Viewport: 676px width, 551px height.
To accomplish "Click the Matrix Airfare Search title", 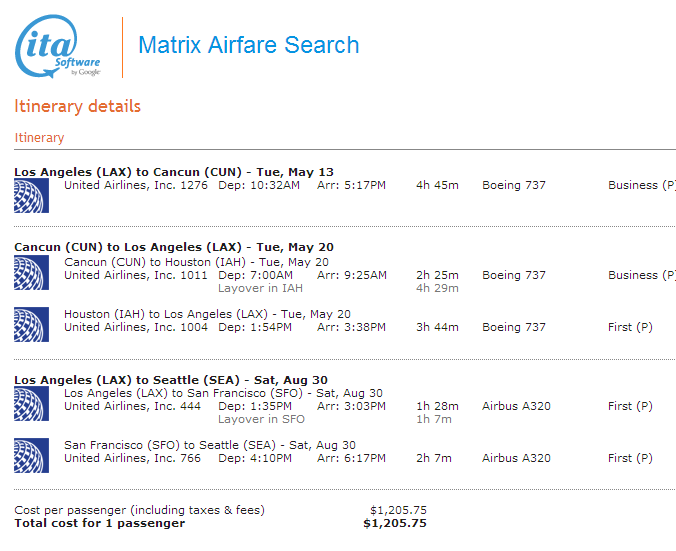I will click(249, 45).
